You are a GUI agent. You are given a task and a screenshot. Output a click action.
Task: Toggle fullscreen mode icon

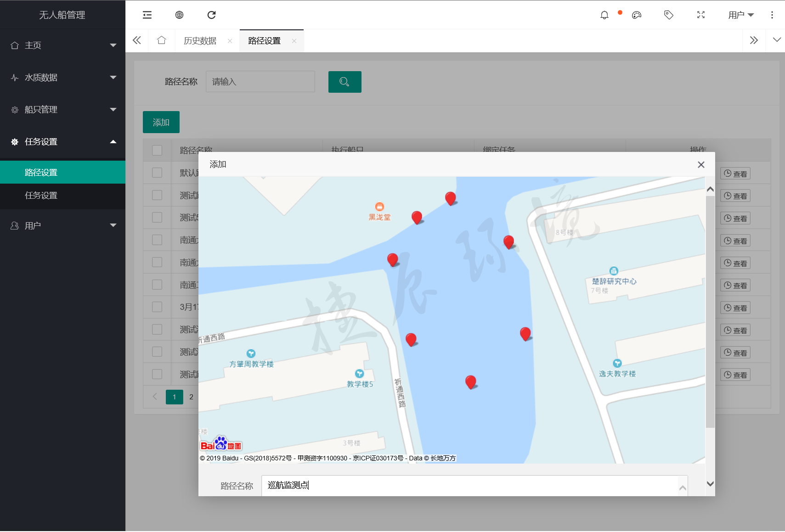(x=700, y=15)
